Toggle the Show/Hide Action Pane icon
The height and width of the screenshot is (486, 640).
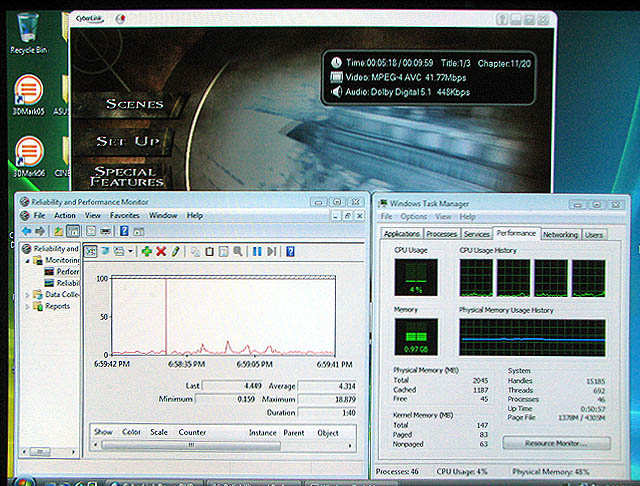(139, 232)
